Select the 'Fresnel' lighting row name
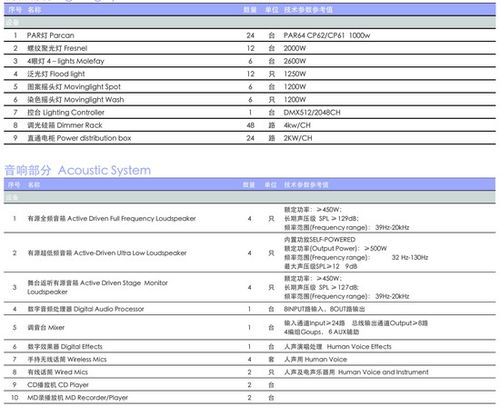Viewport: 500px width, 416px height. (x=57, y=48)
